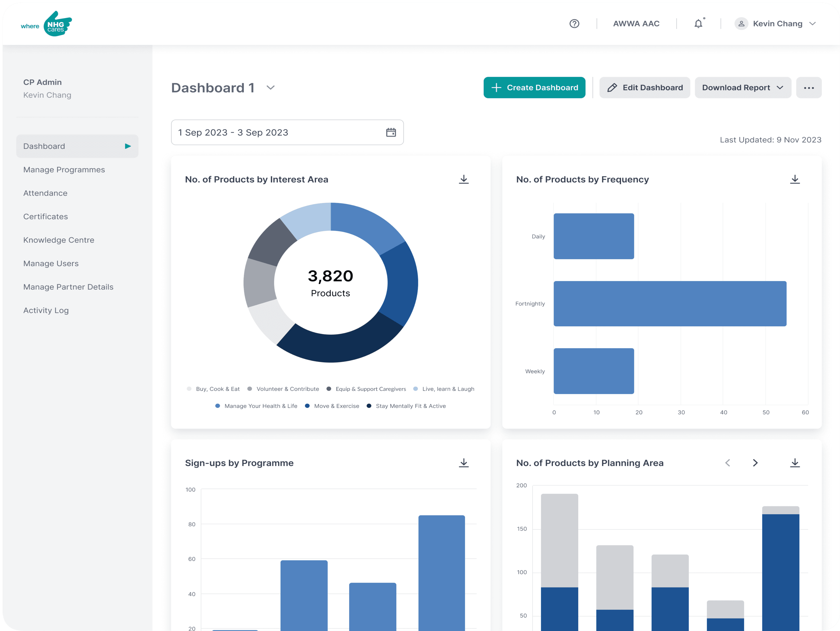Click the Edit Dashboard button

(x=644, y=88)
